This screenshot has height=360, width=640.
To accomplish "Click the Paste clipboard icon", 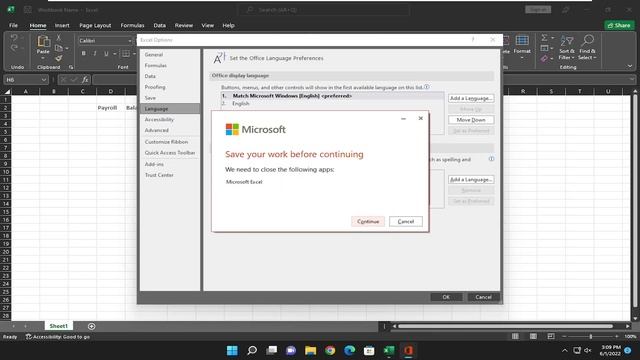I will (x=43, y=41).
